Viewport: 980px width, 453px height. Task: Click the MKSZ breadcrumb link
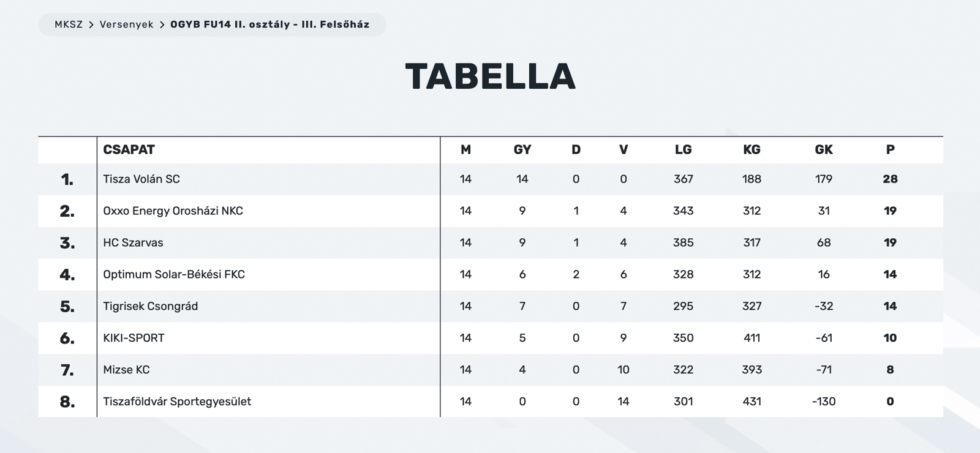68,25
